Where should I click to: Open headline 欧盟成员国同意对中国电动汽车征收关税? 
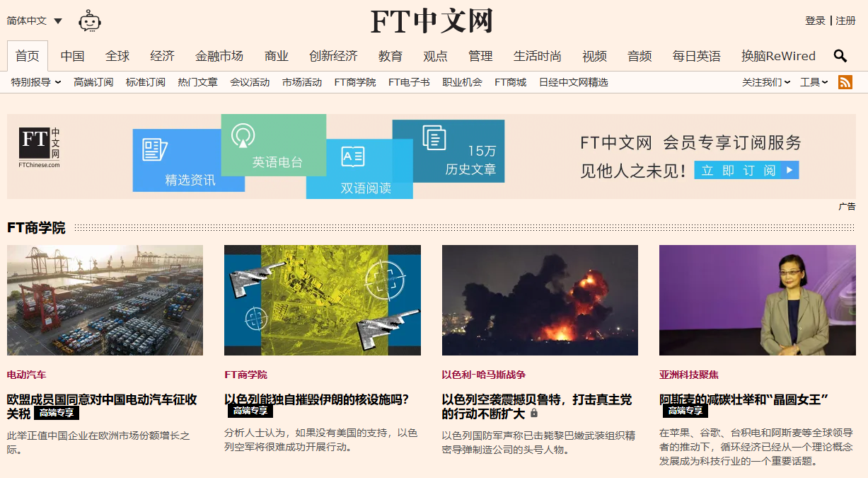[102, 406]
